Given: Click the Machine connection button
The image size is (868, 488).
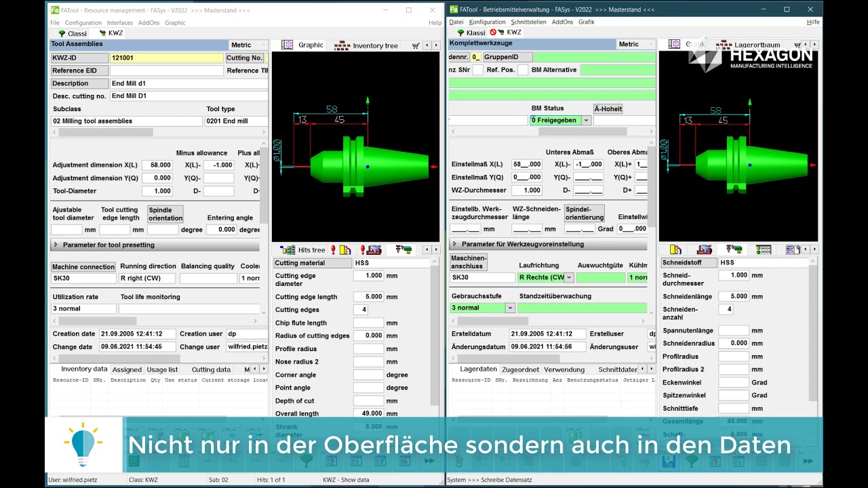Looking at the screenshot, I should click(x=83, y=267).
